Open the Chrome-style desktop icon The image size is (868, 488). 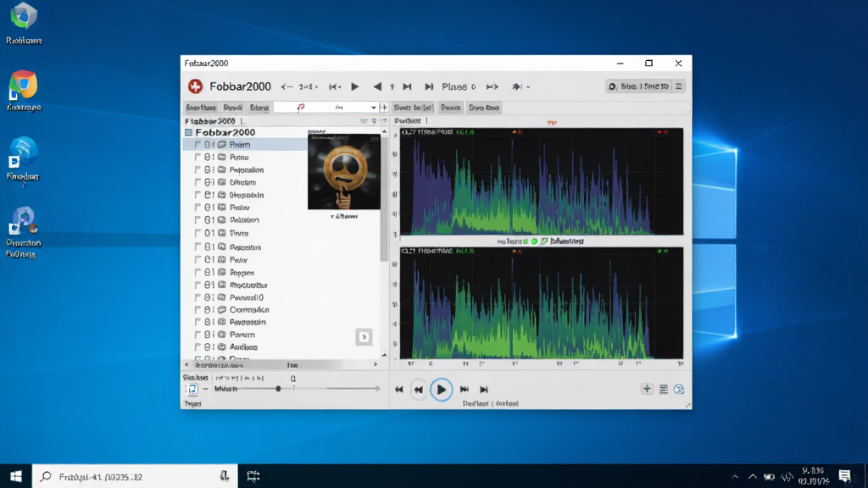[x=23, y=86]
